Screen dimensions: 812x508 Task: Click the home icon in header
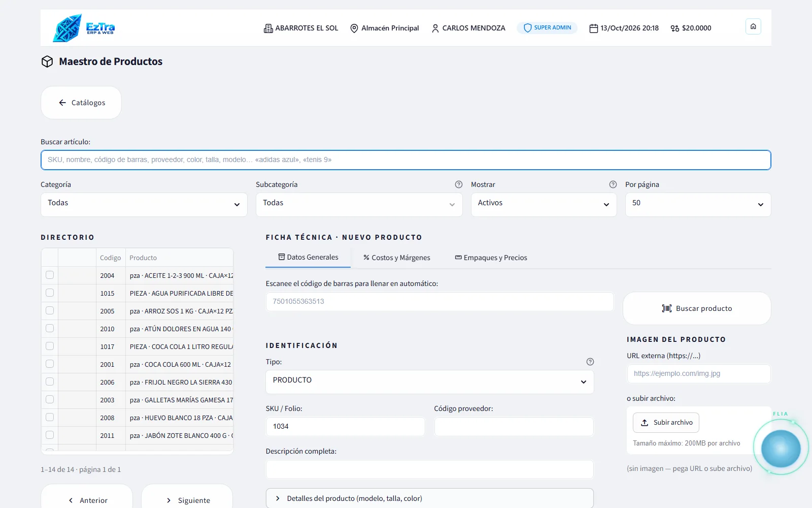tap(753, 26)
